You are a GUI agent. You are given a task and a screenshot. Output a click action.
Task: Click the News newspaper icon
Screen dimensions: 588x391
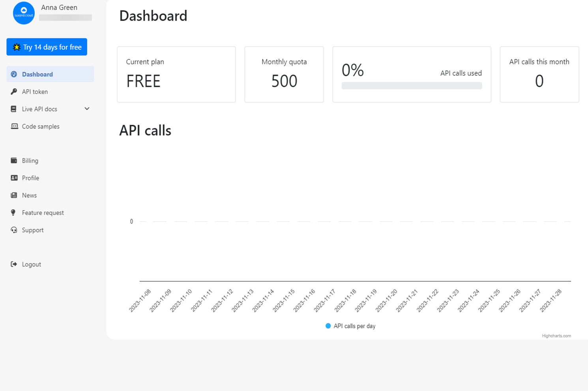14,195
